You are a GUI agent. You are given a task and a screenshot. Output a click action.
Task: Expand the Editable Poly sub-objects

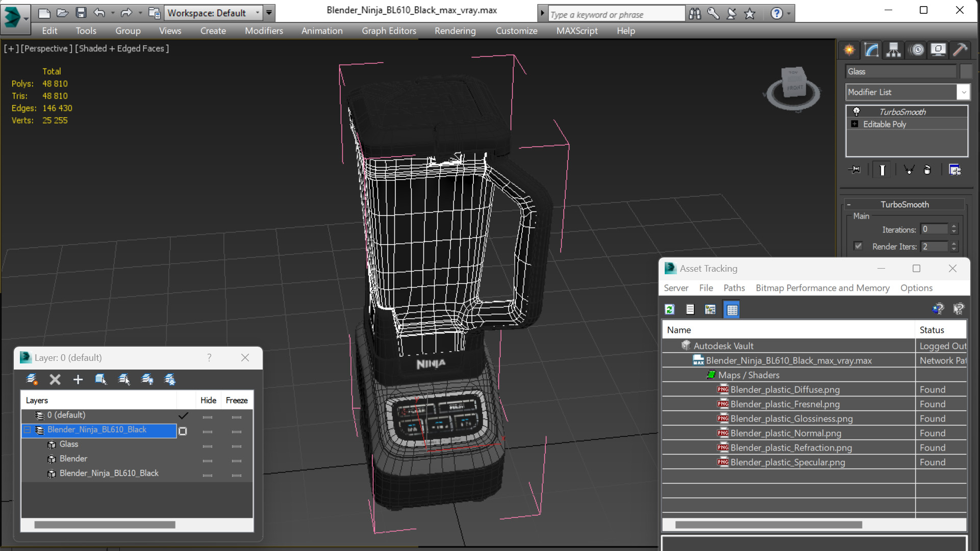[x=855, y=124]
